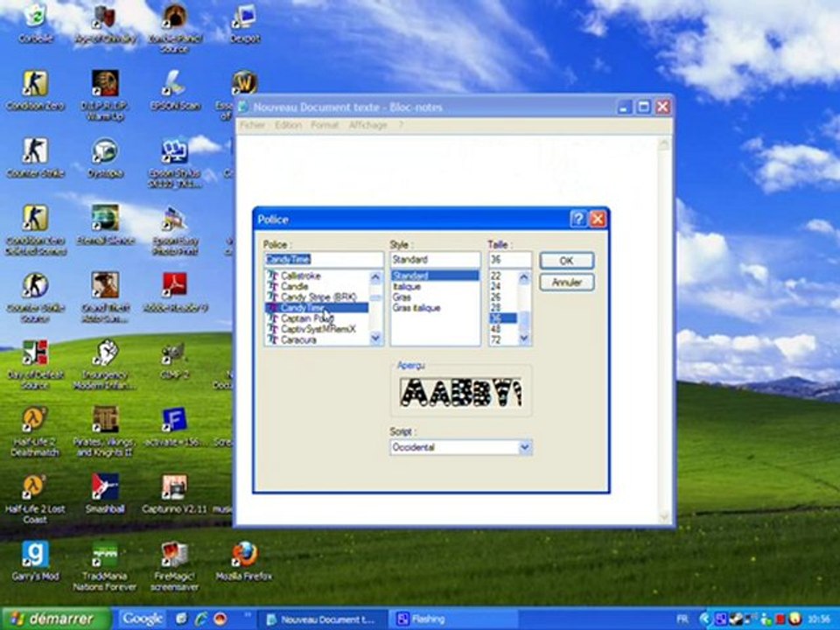The image size is (840, 630).
Task: Open the Recycle Bin (Corbeille) desktop icon
Action: [x=35, y=21]
